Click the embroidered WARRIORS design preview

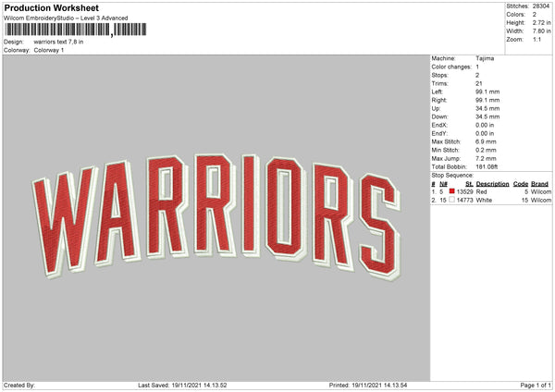(x=216, y=216)
